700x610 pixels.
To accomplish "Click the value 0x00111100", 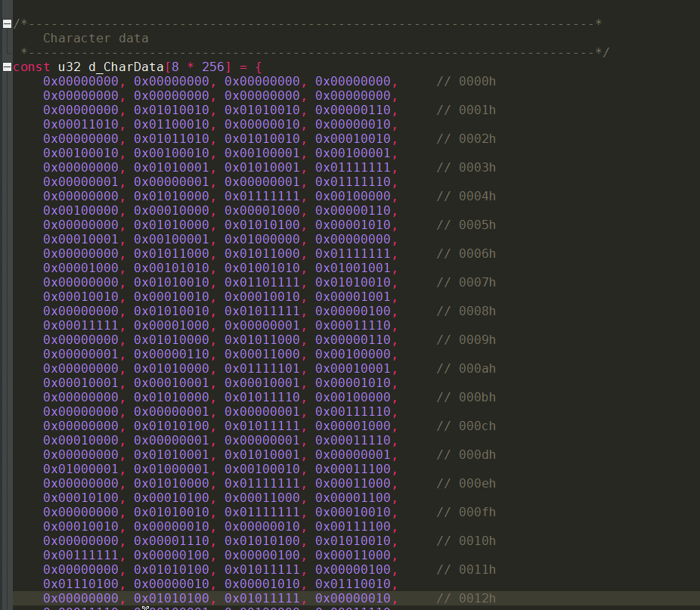I will pos(353,527).
